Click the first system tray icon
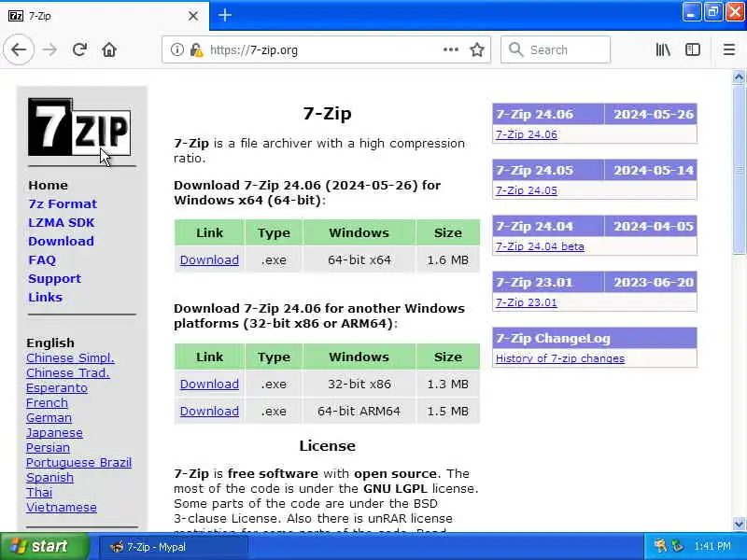The image size is (747, 560). [660, 546]
